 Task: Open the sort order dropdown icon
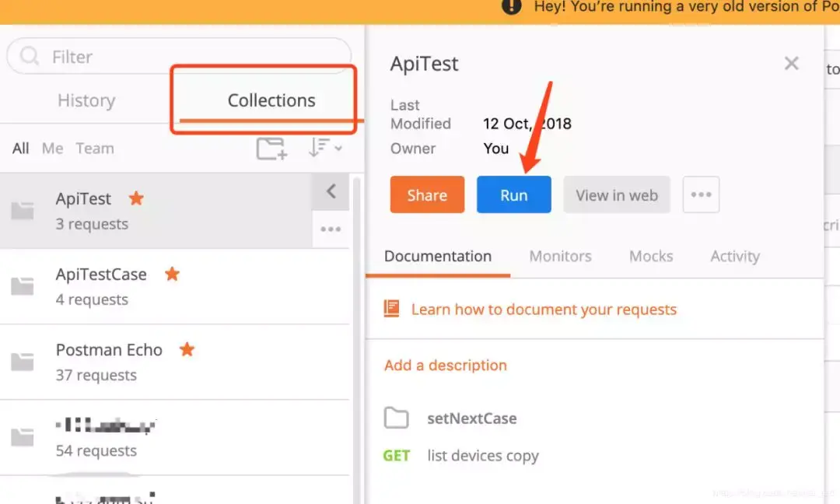pos(325,147)
